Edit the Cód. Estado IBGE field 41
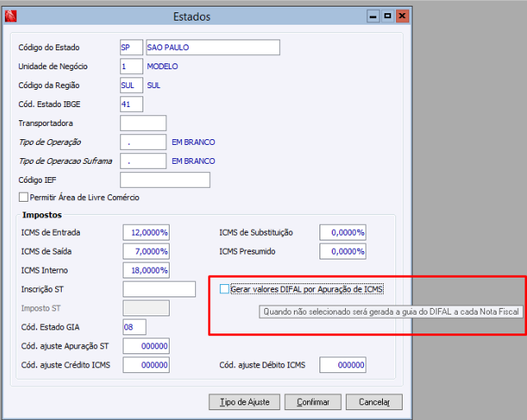Screen dimensions: 527x420 click(x=132, y=104)
